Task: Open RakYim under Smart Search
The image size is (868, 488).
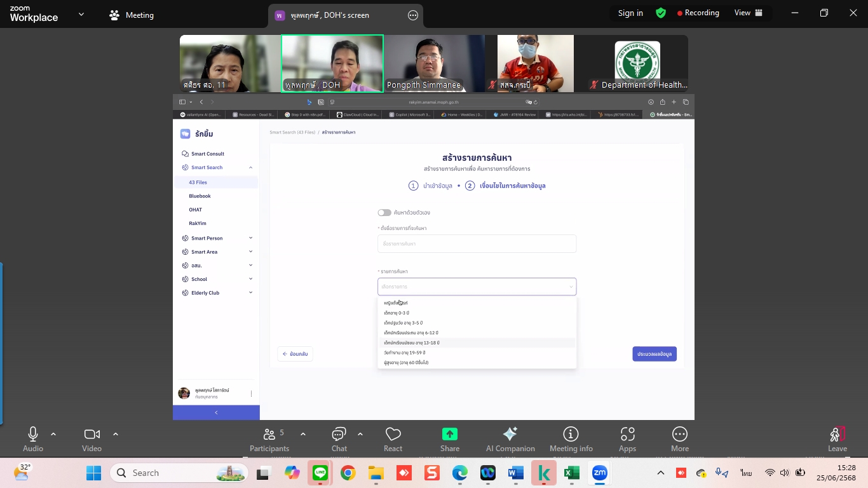Action: [x=198, y=224]
